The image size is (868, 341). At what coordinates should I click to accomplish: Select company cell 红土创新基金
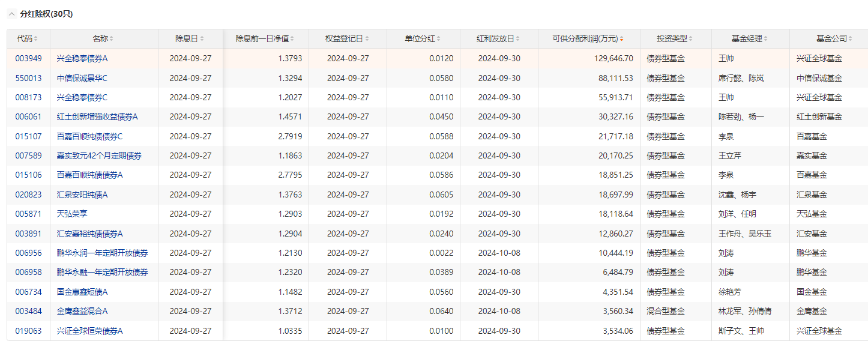pyautogui.click(x=819, y=116)
